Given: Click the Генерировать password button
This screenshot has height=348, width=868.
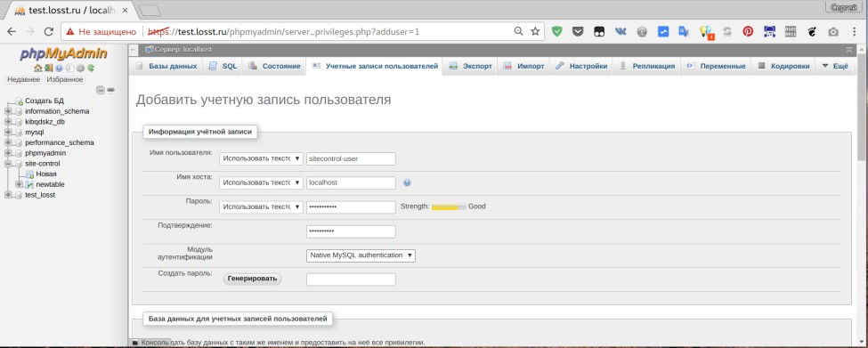Looking at the screenshot, I should pyautogui.click(x=253, y=279).
